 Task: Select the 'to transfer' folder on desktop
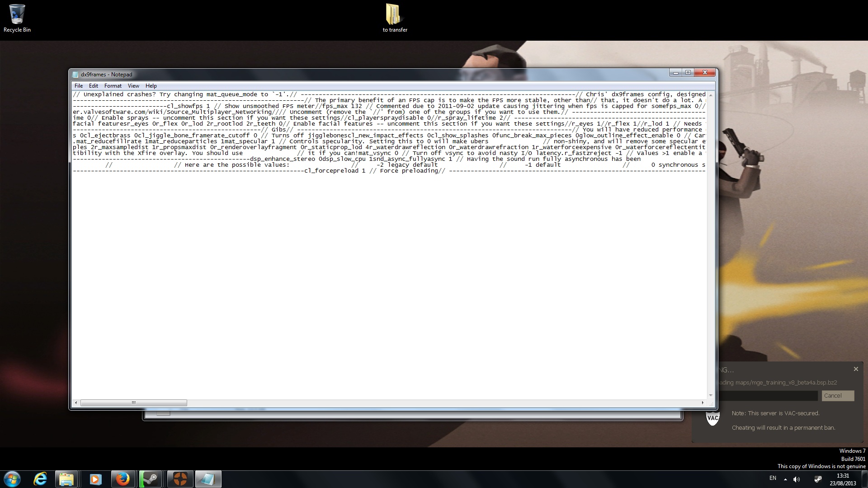[395, 19]
